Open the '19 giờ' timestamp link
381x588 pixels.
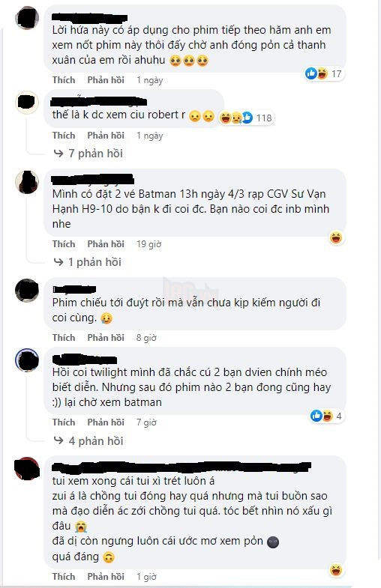148,244
